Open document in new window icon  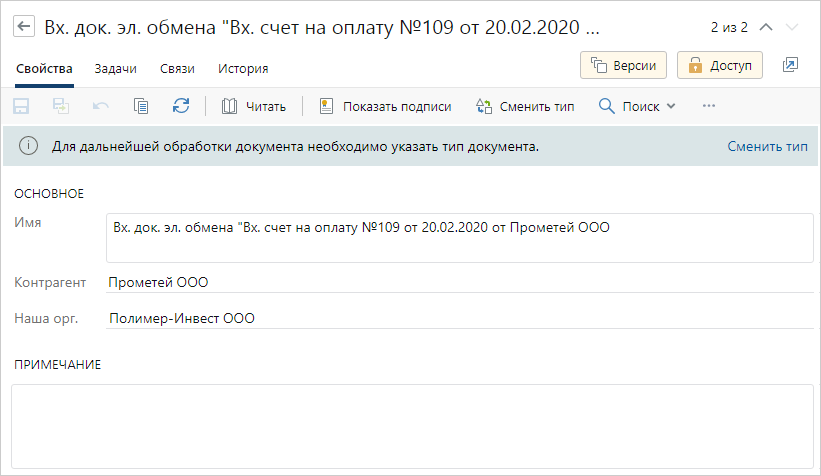(790, 65)
